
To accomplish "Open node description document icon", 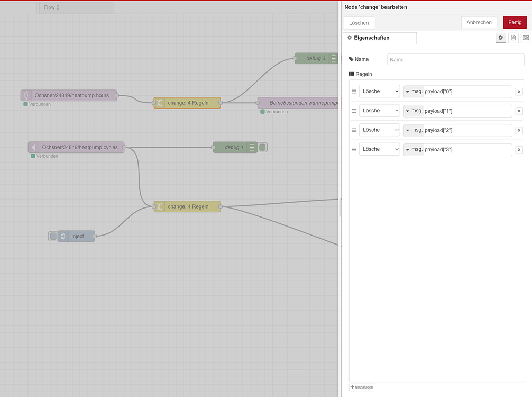I will tap(513, 38).
